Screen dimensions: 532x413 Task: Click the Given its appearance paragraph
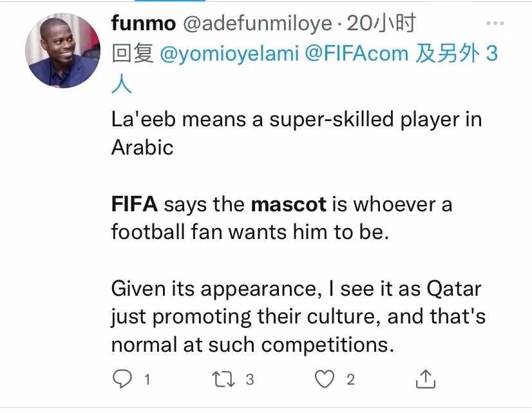tap(299, 316)
